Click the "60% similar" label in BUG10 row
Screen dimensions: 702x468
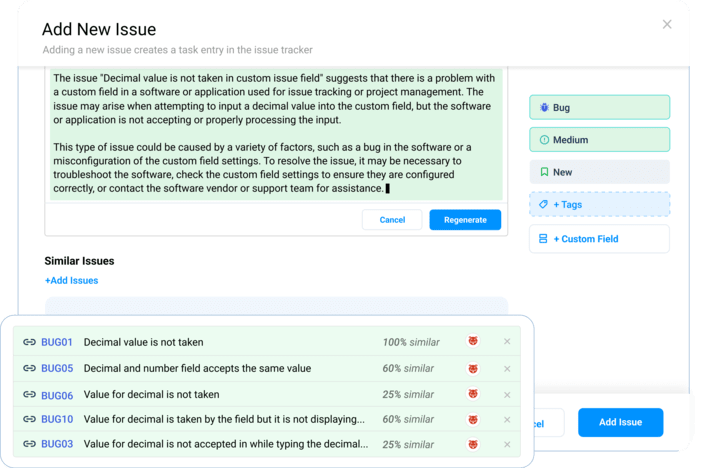point(408,420)
